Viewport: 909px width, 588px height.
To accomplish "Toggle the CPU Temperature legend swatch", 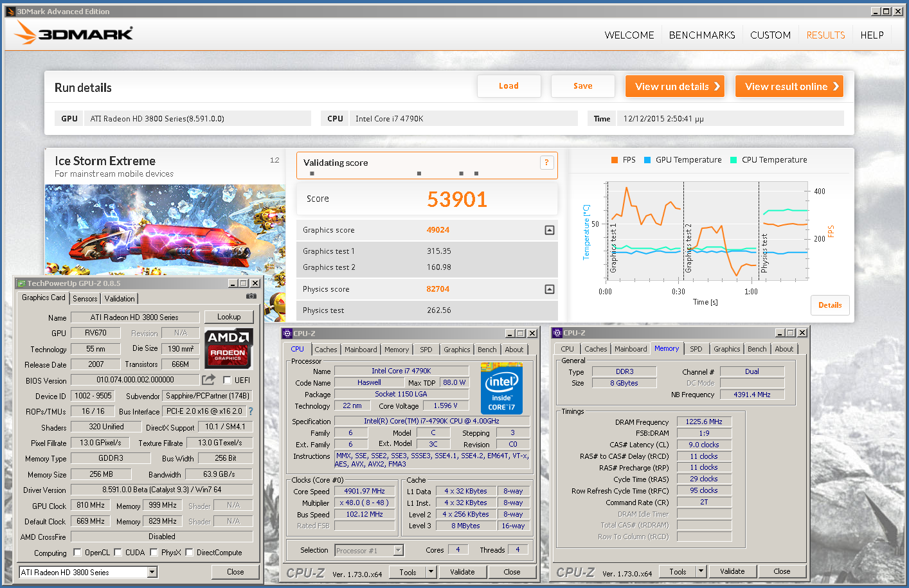I will click(733, 160).
